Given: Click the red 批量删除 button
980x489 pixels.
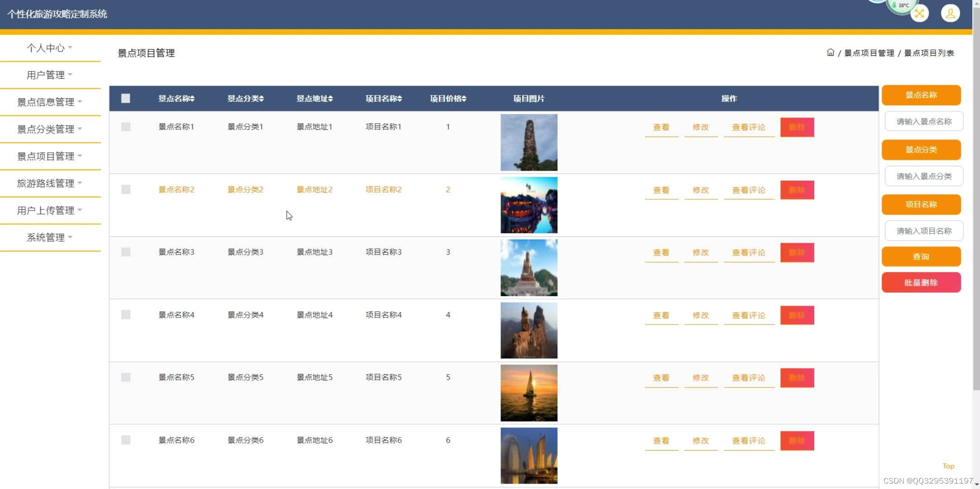Looking at the screenshot, I should (x=921, y=283).
